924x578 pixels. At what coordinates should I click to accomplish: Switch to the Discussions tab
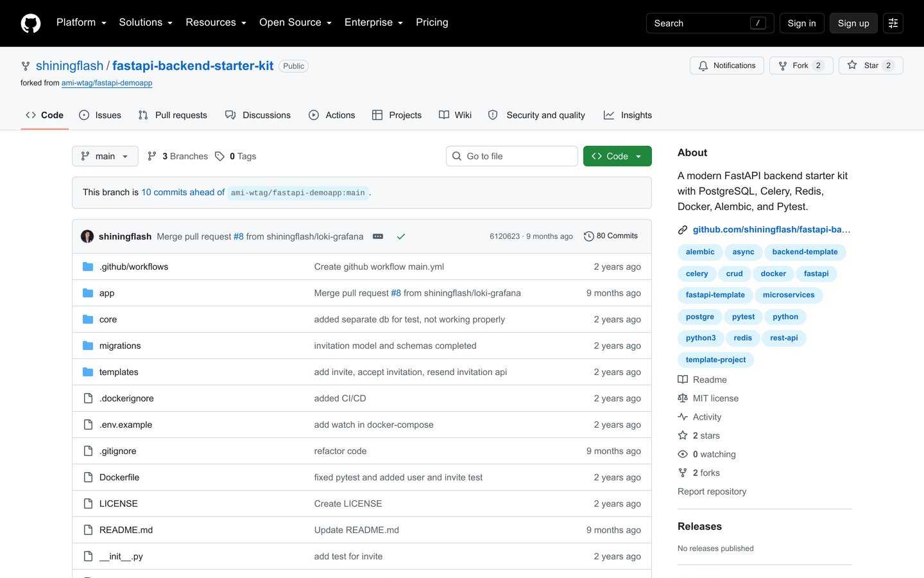[x=258, y=115]
